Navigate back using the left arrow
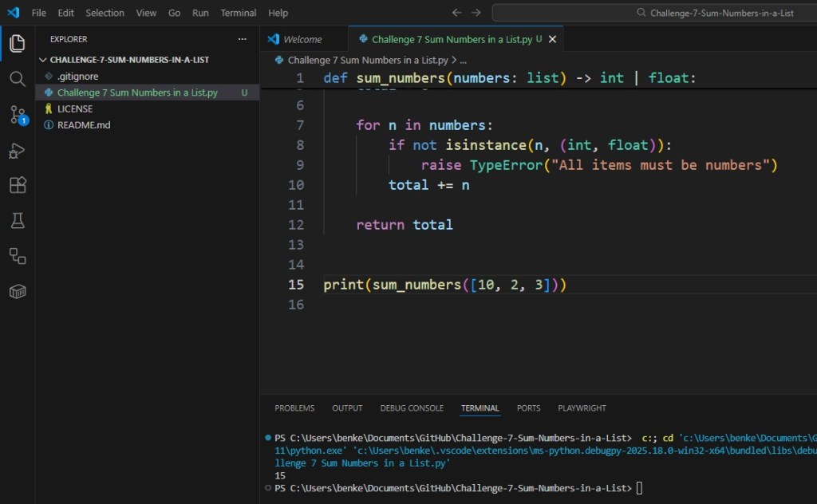Image resolution: width=817 pixels, height=504 pixels. tap(456, 12)
